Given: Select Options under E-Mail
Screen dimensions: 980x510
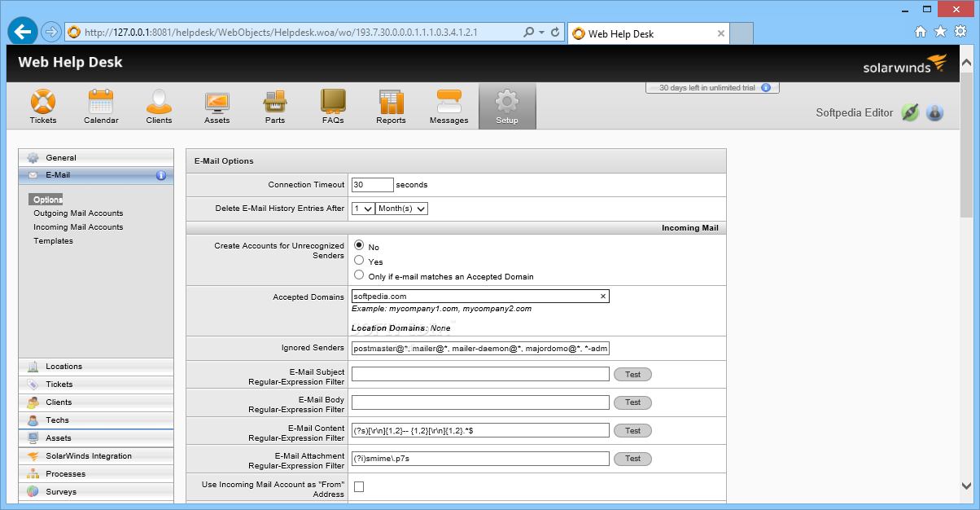Looking at the screenshot, I should tap(47, 200).
